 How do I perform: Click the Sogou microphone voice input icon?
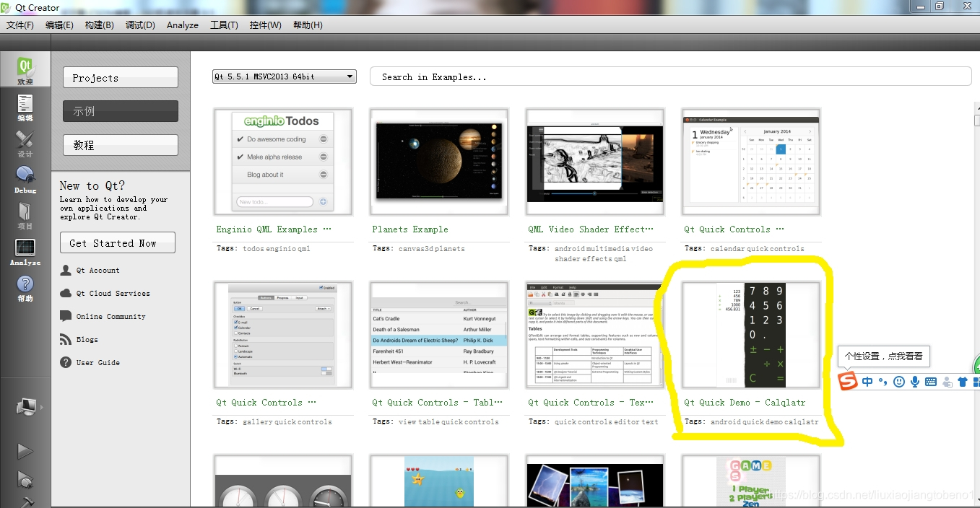coord(915,382)
